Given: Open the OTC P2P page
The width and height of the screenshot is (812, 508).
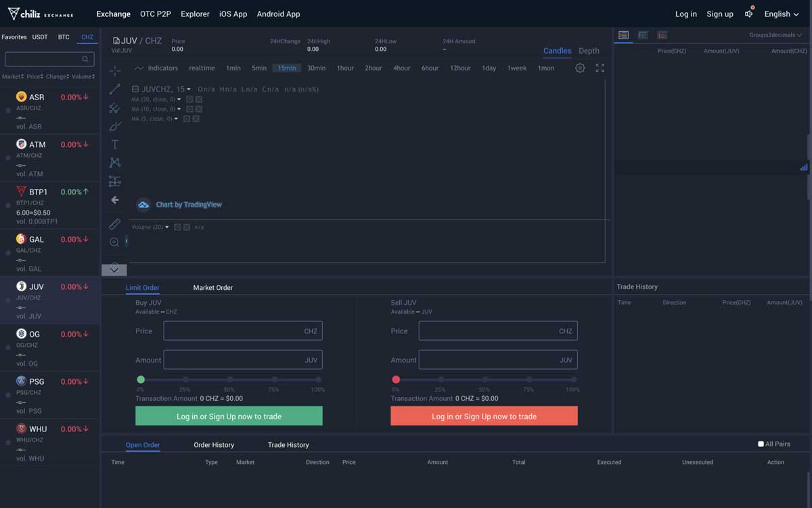Looking at the screenshot, I should point(156,14).
